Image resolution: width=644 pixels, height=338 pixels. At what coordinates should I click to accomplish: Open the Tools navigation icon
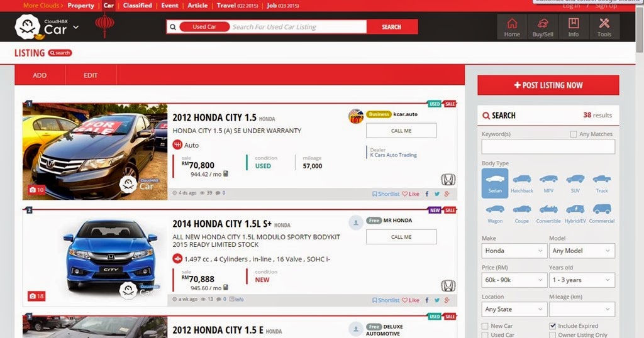click(604, 27)
